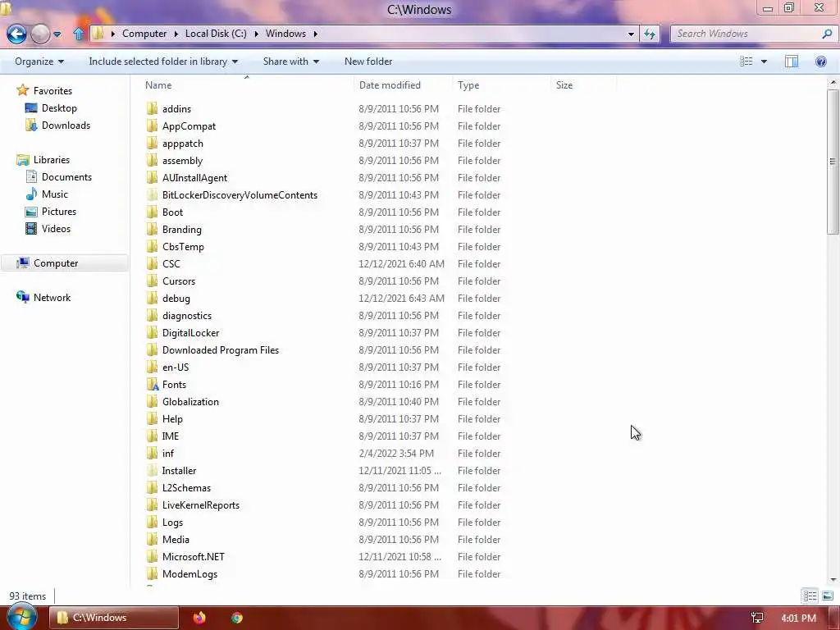Select the AppCompat folder icon
The width and height of the screenshot is (840, 630).
[152, 126]
